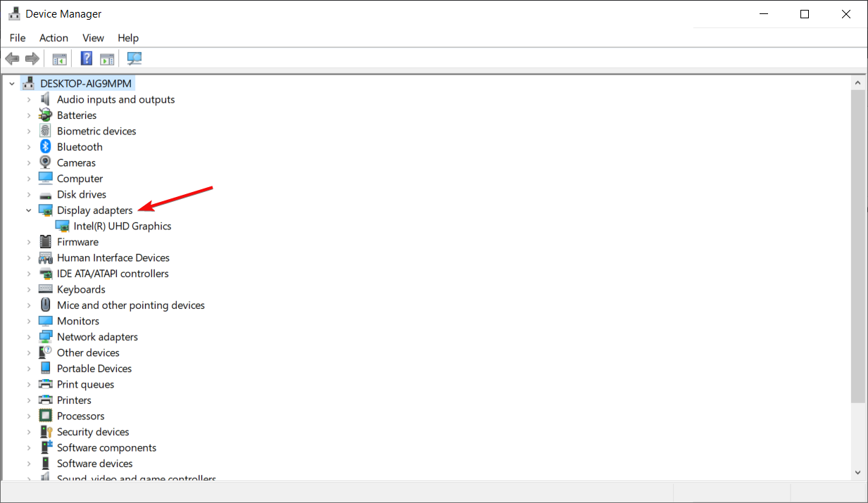Open the File menu

pyautogui.click(x=17, y=37)
